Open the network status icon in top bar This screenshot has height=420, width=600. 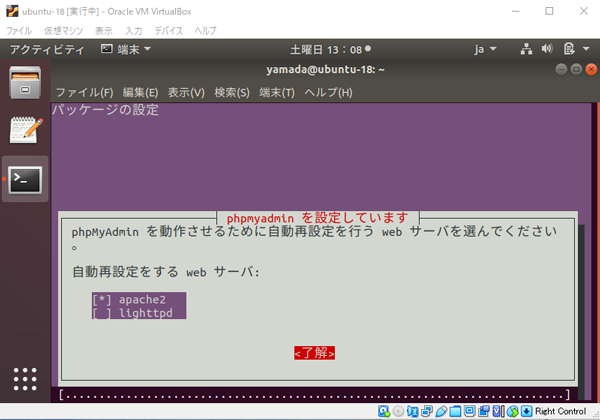tap(526, 49)
